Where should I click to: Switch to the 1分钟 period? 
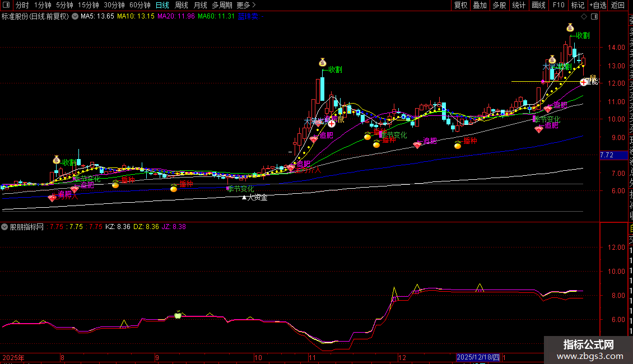coord(43,5)
